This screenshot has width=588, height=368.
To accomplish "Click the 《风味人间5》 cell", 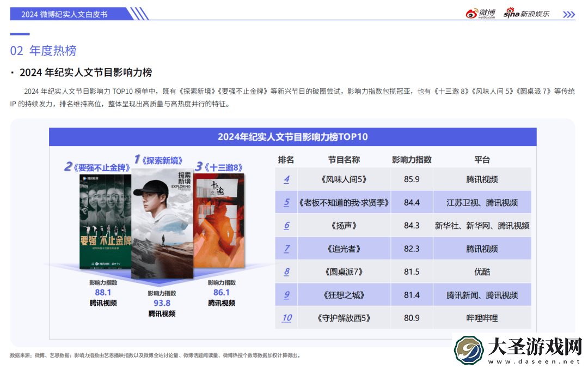I will [x=344, y=179].
